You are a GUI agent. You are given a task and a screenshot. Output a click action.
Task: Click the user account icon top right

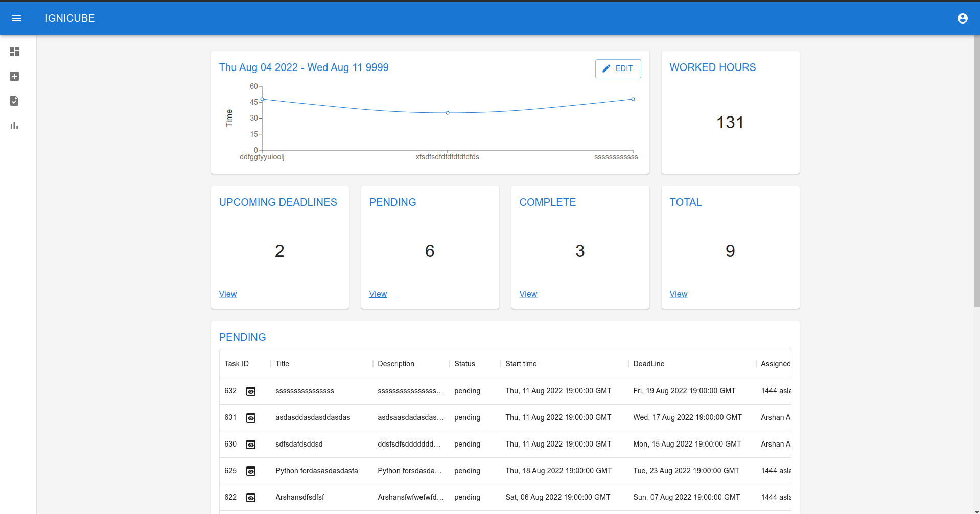pyautogui.click(x=963, y=18)
